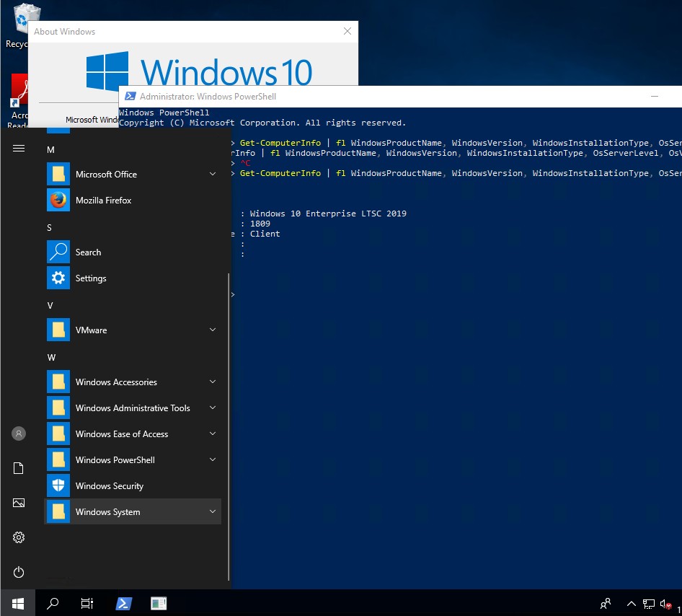Open the Power icon in Start menu
The image size is (682, 616).
(x=18, y=572)
